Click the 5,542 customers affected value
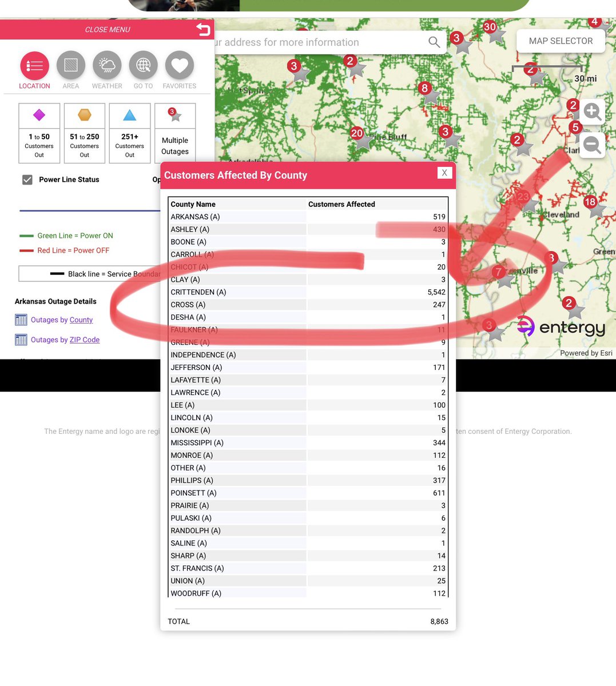Viewport: 616px width, 686px height. [x=436, y=292]
